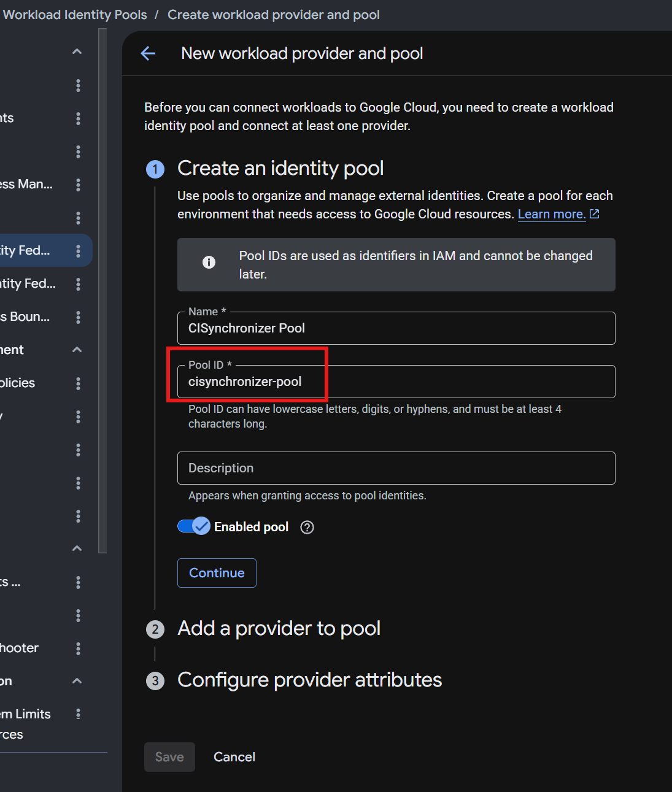Click the Continue button
Viewport: 672px width, 792px height.
(x=217, y=573)
